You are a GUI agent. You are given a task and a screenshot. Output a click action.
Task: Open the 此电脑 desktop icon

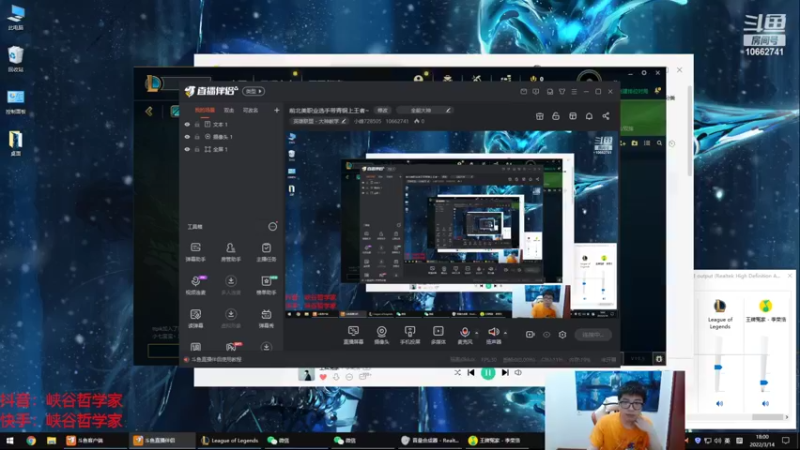tap(15, 18)
